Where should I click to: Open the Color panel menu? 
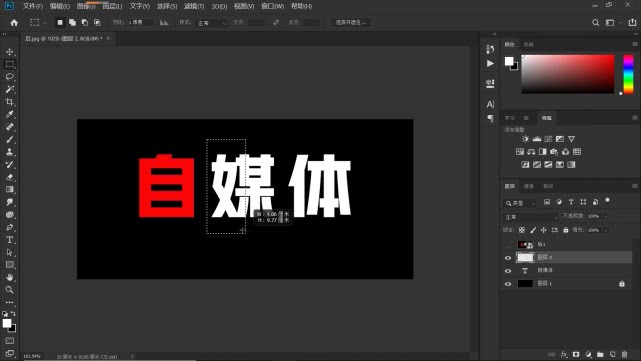634,44
